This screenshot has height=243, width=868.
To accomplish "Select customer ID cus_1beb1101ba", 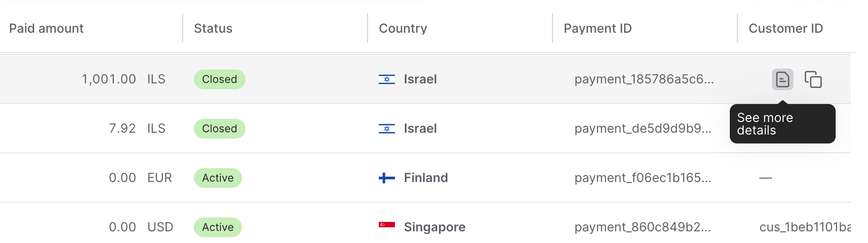I will [805, 227].
